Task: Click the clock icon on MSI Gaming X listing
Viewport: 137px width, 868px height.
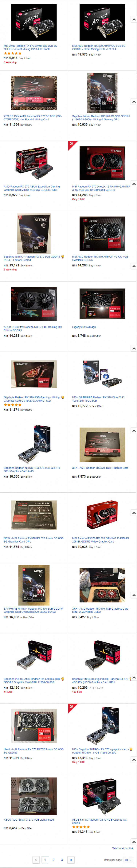Action: 71,144
